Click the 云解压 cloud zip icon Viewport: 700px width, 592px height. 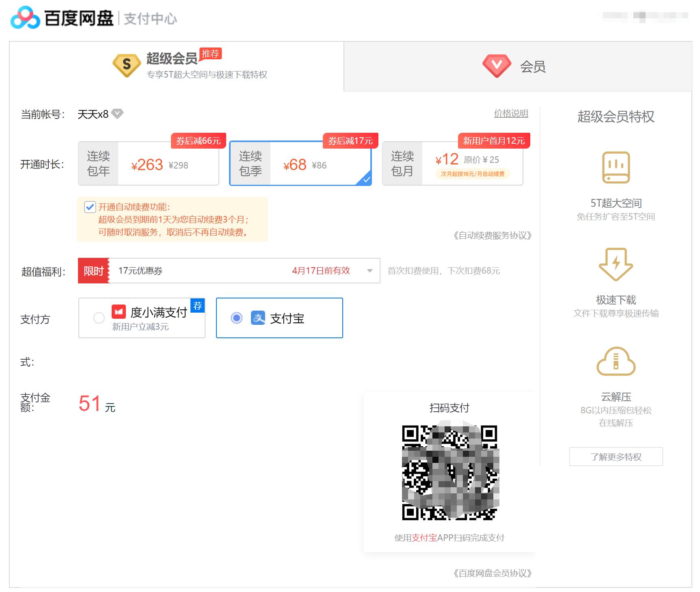point(616,361)
